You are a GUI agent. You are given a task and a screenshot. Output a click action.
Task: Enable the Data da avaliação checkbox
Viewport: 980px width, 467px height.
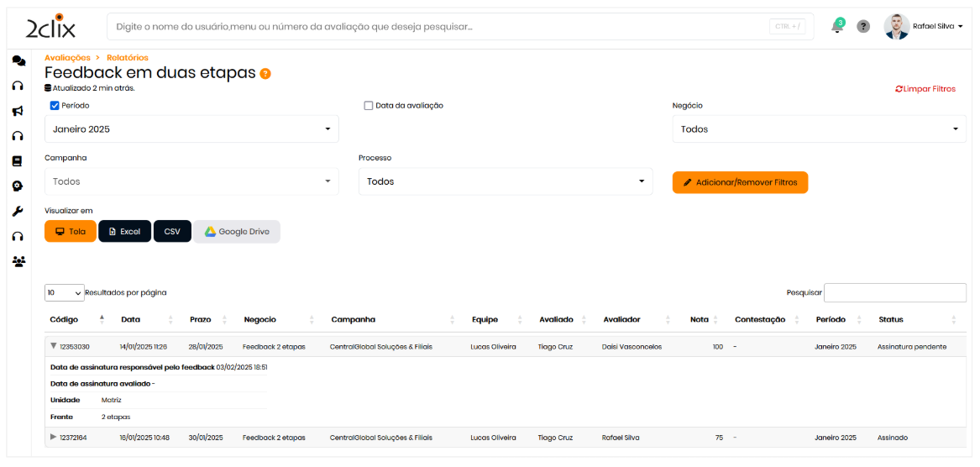(x=368, y=106)
